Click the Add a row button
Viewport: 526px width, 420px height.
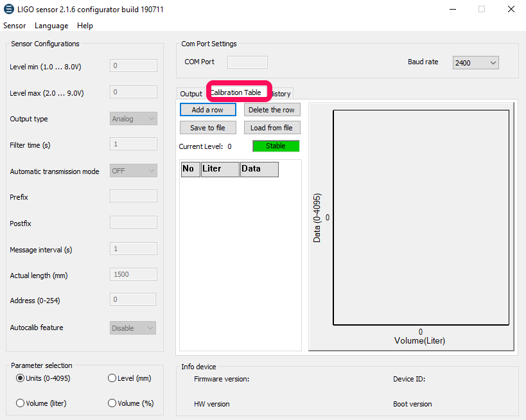(207, 110)
